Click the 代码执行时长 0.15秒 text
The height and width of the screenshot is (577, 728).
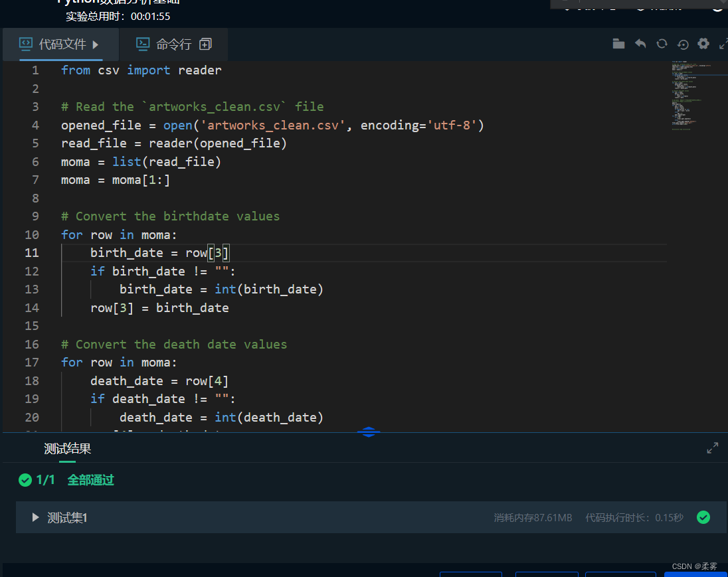coord(634,518)
